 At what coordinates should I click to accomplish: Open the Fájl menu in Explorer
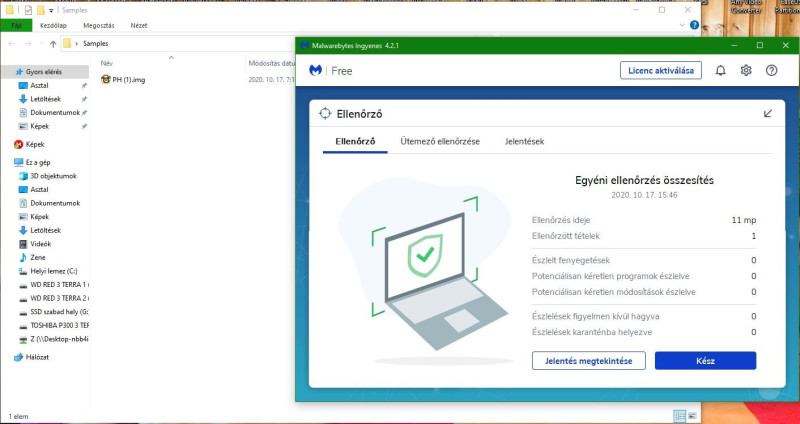[16, 25]
